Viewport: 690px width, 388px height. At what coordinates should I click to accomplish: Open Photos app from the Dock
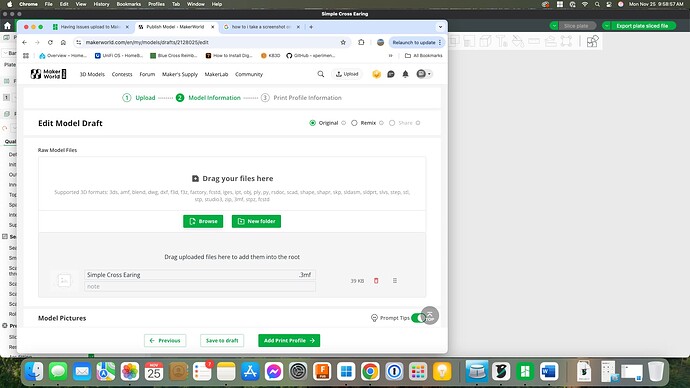(x=130, y=372)
